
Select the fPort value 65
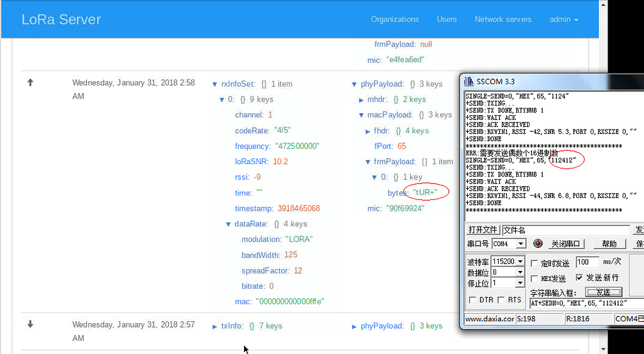coord(402,147)
